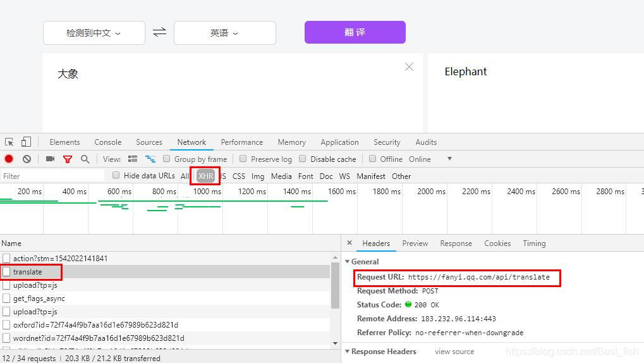Screen dimensions: 644x363
Task: Filter requests by Img type
Action: 258,176
